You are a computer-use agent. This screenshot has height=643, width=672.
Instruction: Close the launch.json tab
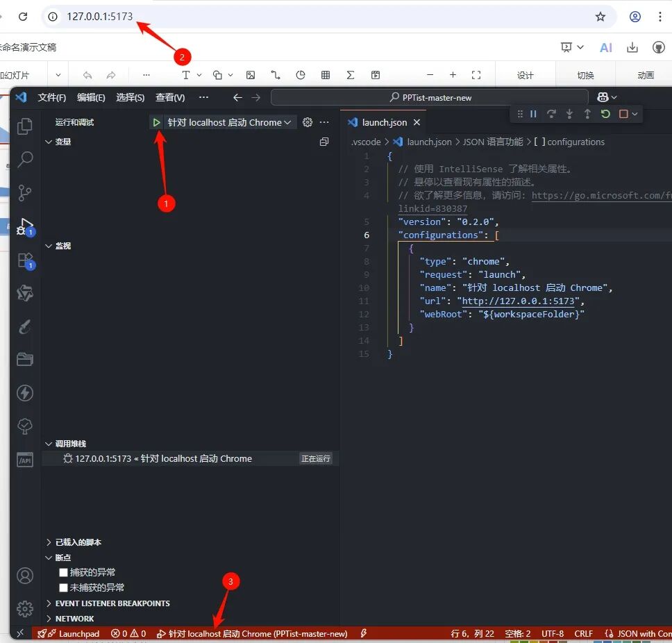point(417,123)
